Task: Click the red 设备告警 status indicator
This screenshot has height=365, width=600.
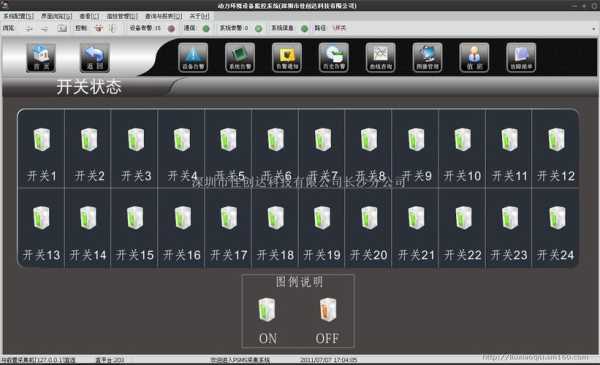Action: tap(171, 28)
